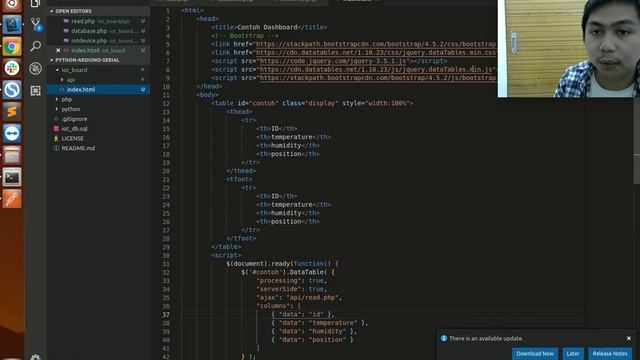The width and height of the screenshot is (640, 360).
Task: Click the Later button
Action: pos(573,353)
